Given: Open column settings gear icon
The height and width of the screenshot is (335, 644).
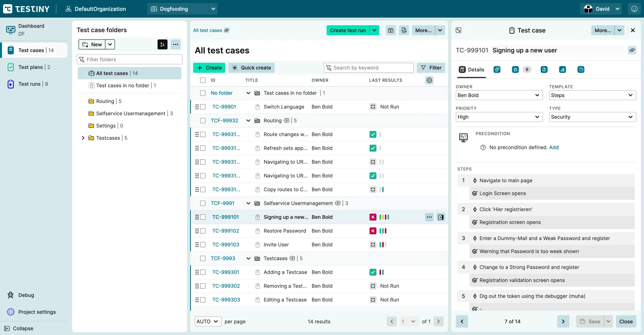Looking at the screenshot, I should 429,80.
